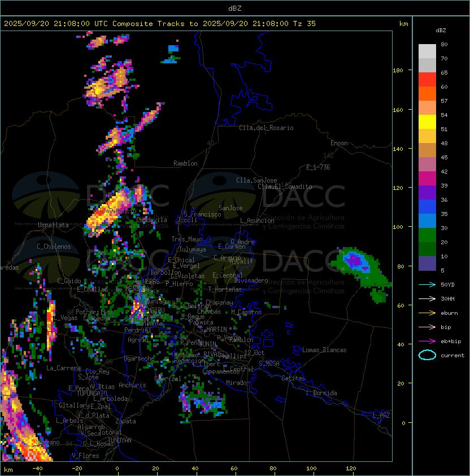The height and width of the screenshot is (476, 470).
Task: Click the 'Encon' map label
Action: click(x=339, y=143)
